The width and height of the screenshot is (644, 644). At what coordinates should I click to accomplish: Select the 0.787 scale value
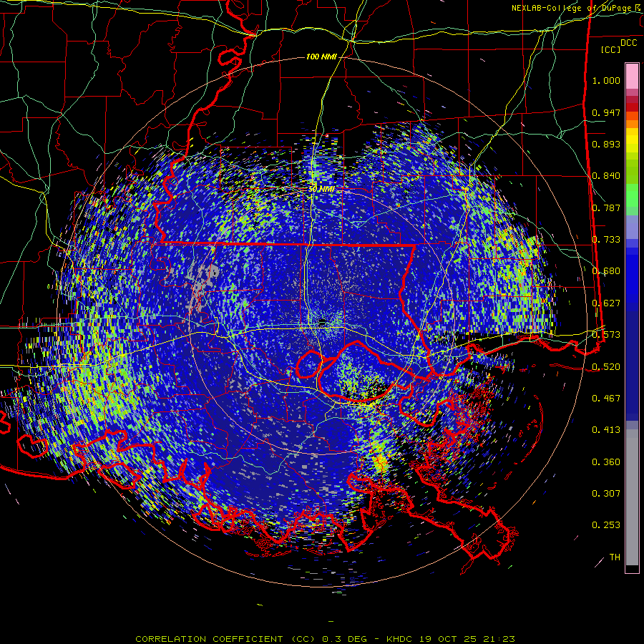point(606,208)
